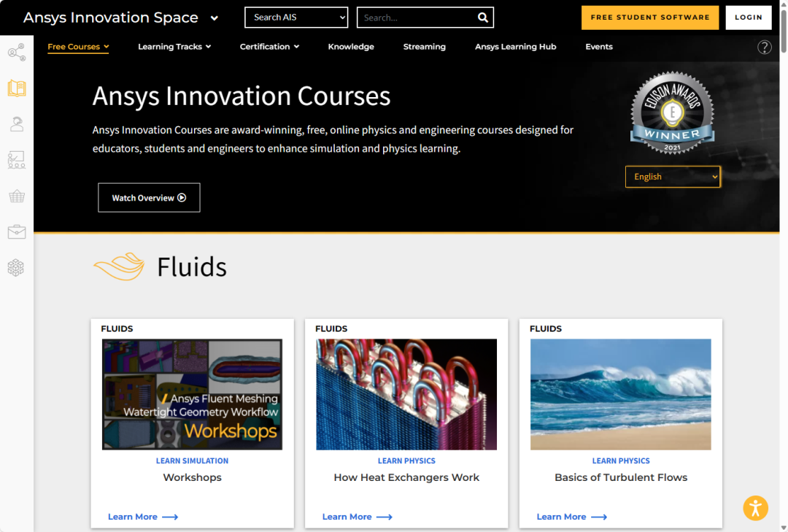Click the Fluids wave logo icon
788x532 pixels.
pos(119,266)
